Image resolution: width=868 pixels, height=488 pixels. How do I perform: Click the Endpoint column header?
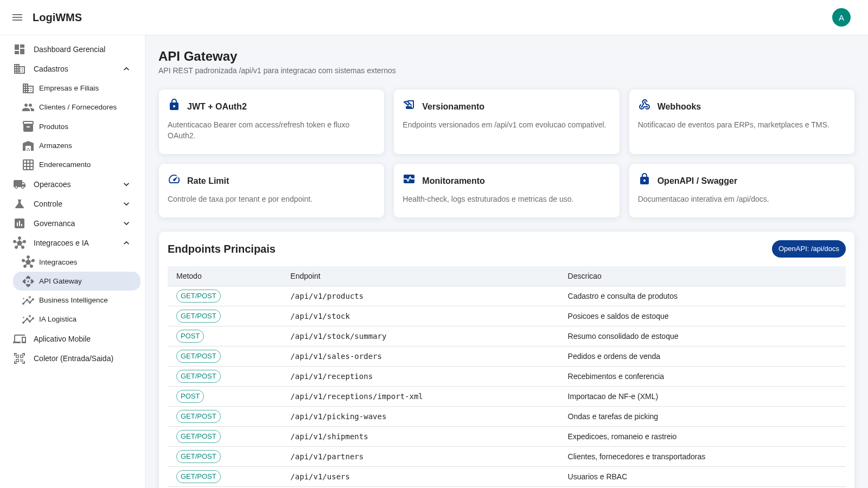coord(305,276)
